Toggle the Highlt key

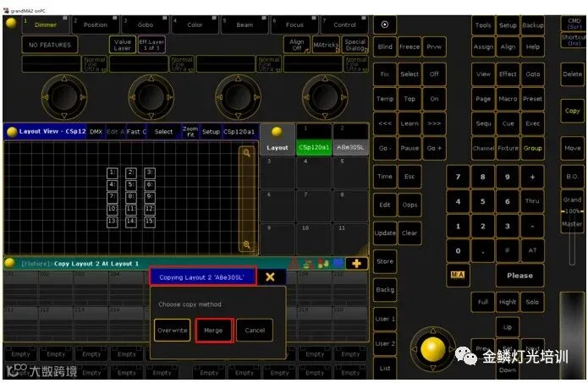pyautogui.click(x=508, y=302)
